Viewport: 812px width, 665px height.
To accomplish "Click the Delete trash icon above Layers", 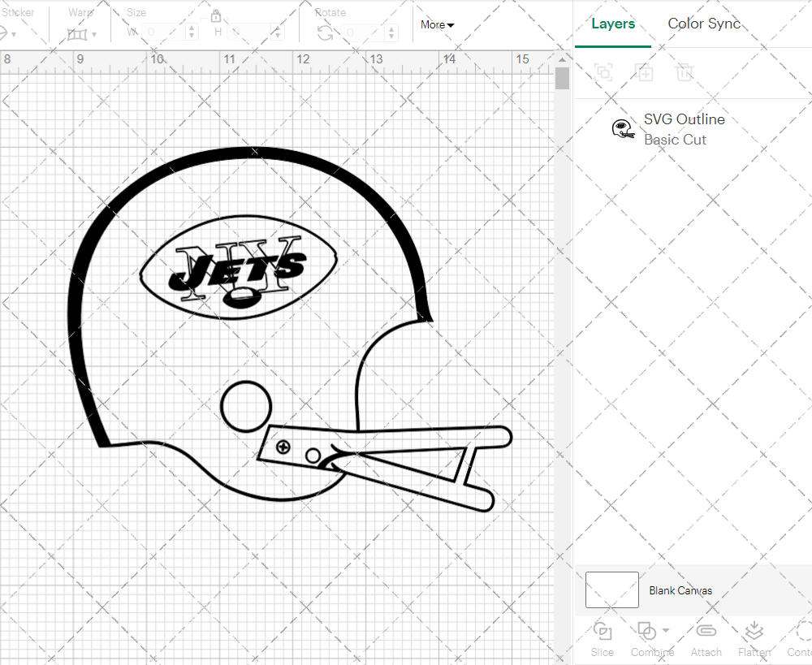I will tap(685, 72).
